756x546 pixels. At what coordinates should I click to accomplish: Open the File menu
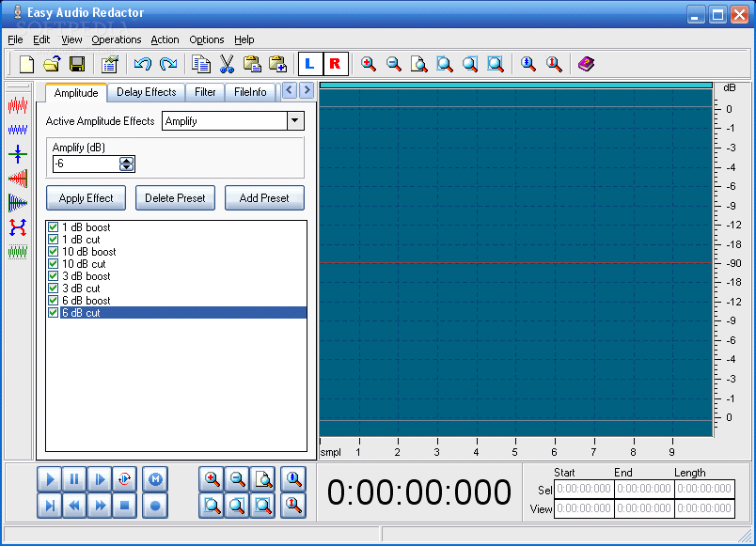click(15, 39)
